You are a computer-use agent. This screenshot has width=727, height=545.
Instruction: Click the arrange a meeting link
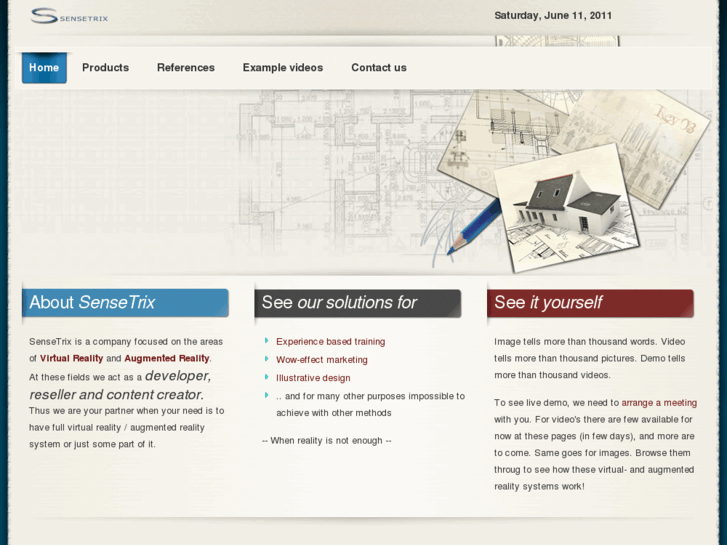coord(659,403)
